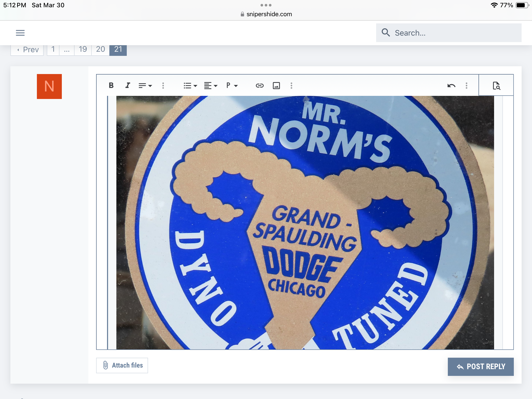The image size is (532, 399).
Task: Insert an image with picture icon
Action: 276,85
